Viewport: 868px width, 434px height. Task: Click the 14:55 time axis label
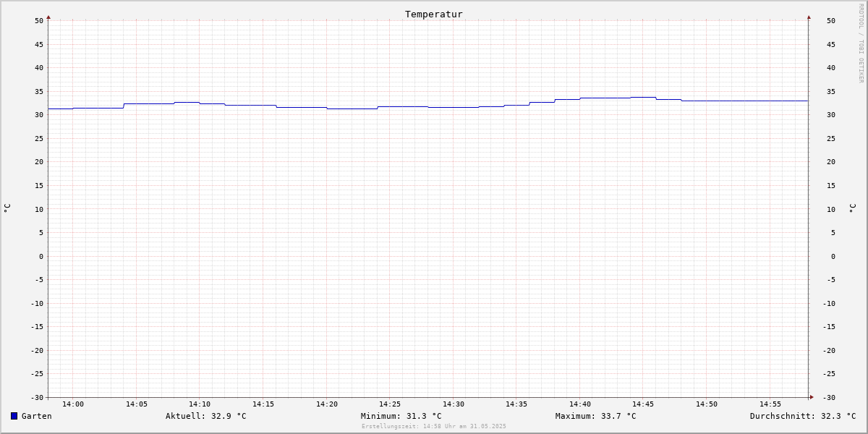coord(770,404)
